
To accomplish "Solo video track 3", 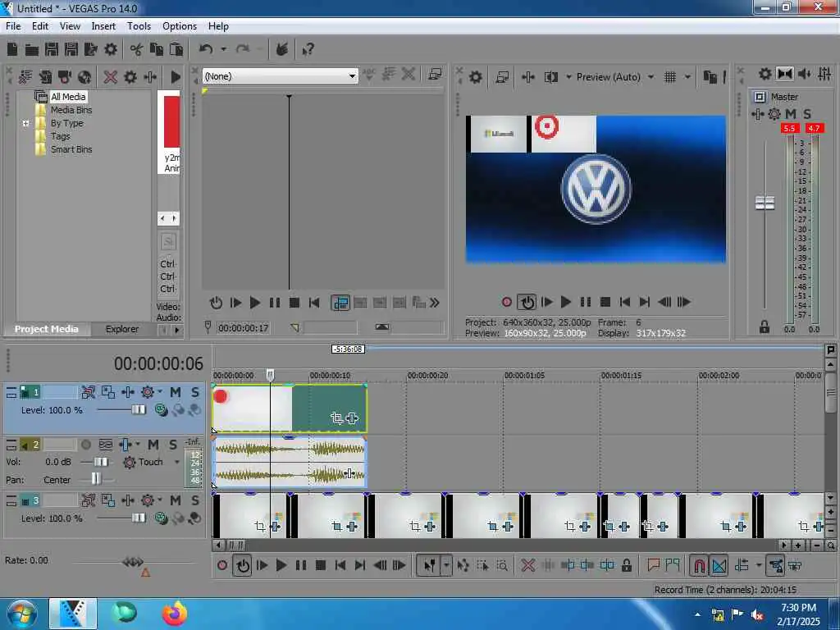I will 195,500.
